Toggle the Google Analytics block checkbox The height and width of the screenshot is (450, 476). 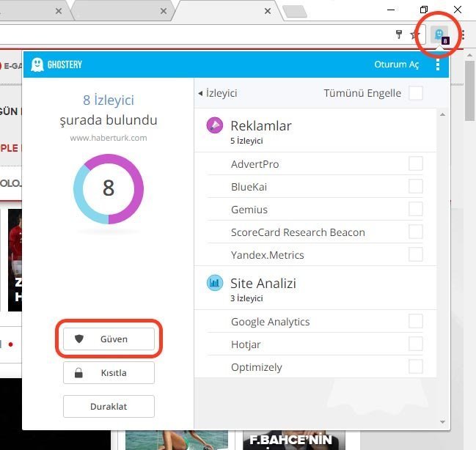coord(416,322)
